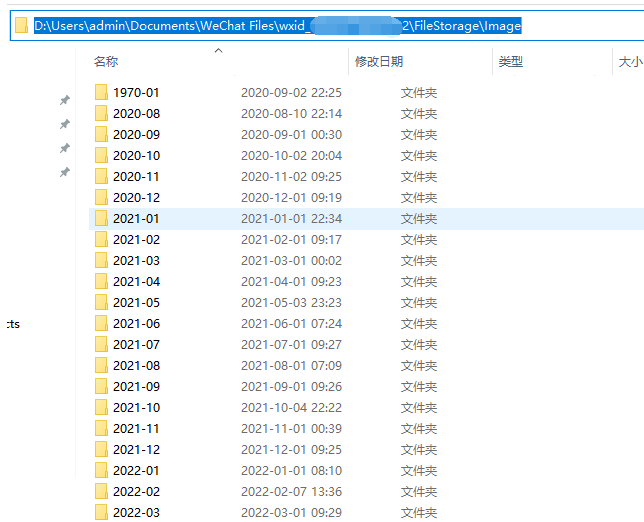Select the 2021-05 folder icon
Image resolution: width=644 pixels, height=522 pixels.
tap(101, 302)
